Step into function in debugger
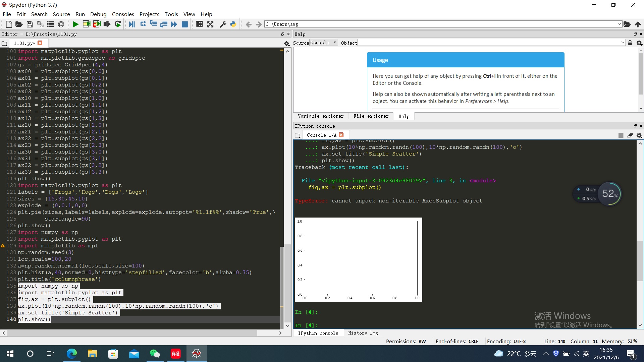 coord(153,24)
